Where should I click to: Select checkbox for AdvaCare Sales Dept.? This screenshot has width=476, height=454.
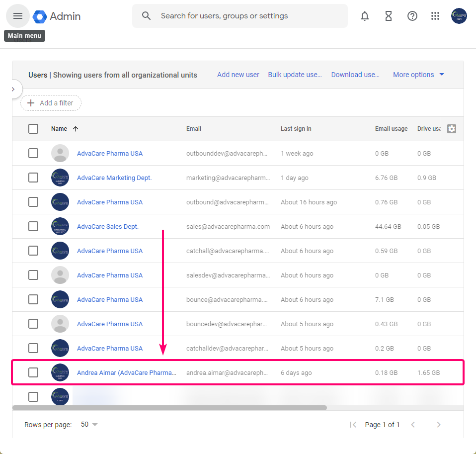point(33,226)
